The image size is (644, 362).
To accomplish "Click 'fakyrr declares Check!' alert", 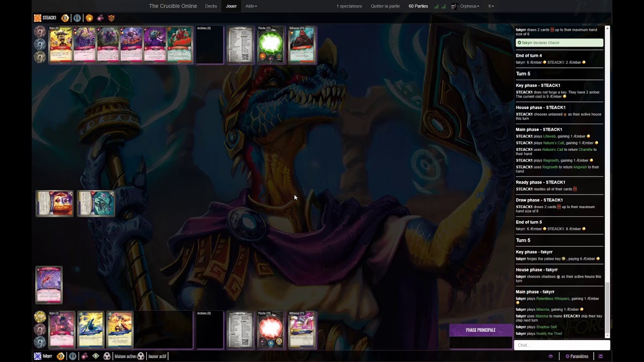I will point(559,43).
